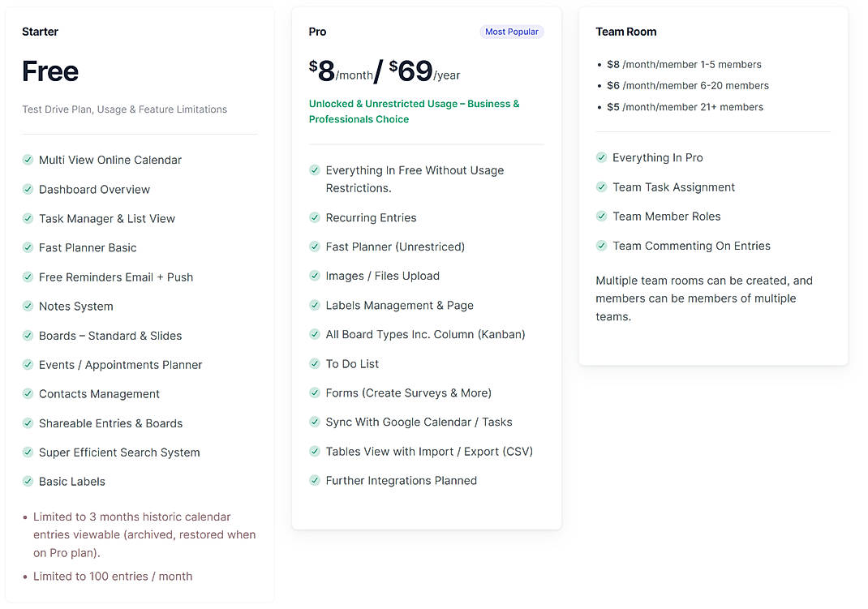This screenshot has height=609, width=868.
Task: Click the checkmark beside Multi View Online Calendar
Action: click(26, 160)
